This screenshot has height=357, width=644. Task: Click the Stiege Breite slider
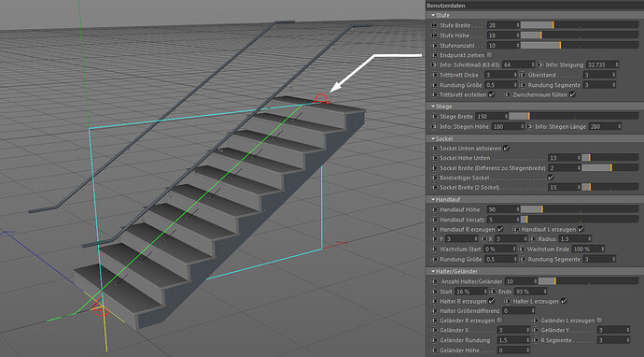[574, 117]
